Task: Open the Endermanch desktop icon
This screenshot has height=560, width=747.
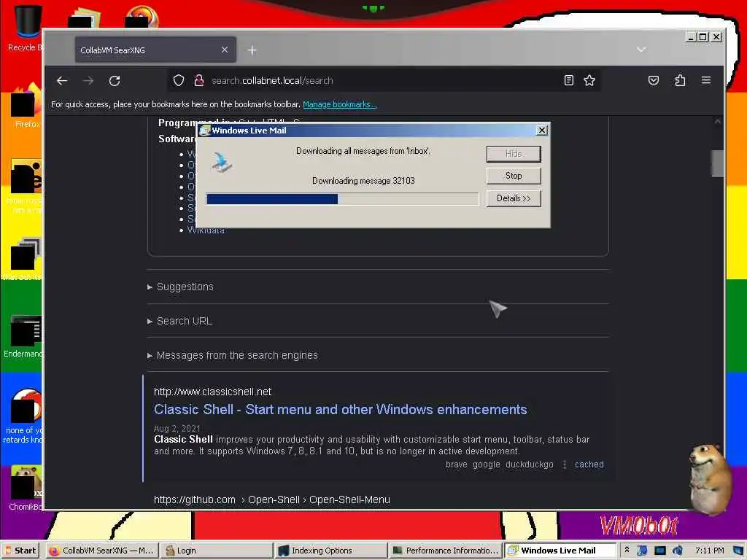Action: pos(24,337)
